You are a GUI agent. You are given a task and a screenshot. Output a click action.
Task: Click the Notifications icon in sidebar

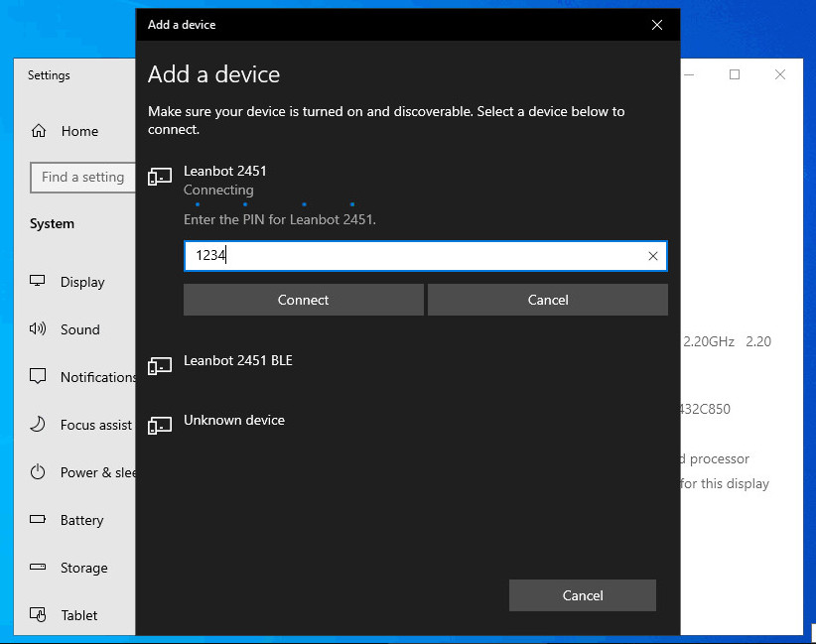click(x=38, y=376)
